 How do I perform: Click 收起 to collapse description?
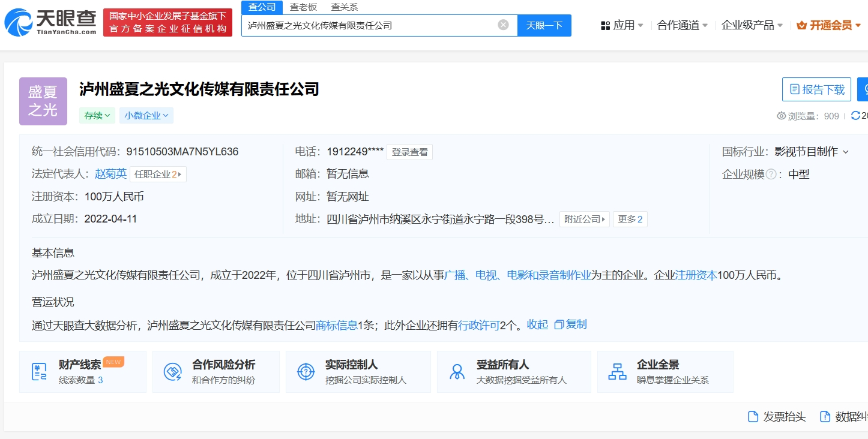(x=537, y=324)
